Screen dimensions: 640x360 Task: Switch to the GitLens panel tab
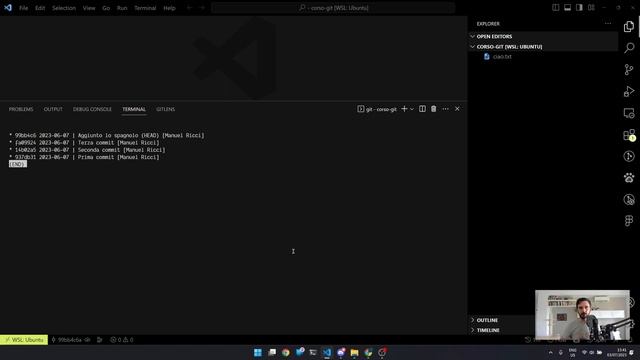tap(165, 109)
